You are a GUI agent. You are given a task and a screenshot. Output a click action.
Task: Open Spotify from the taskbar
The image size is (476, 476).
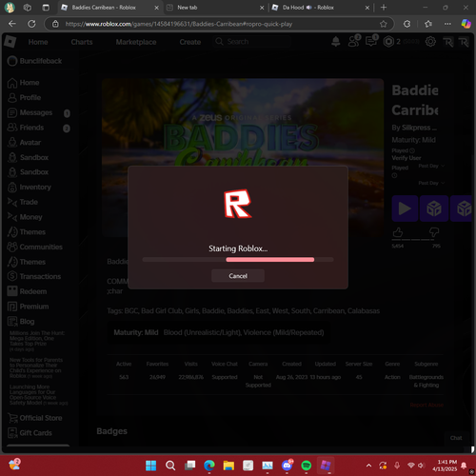point(307,466)
